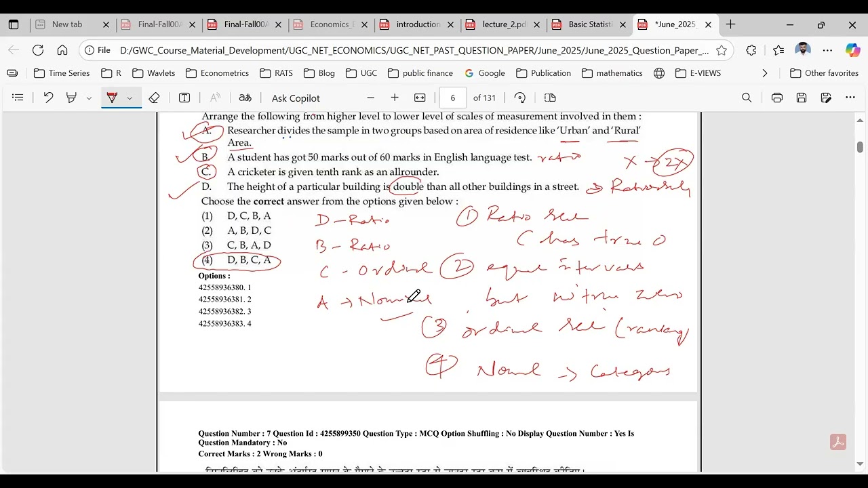Open the public finance favorites folder
868x488 pixels.
click(420, 73)
